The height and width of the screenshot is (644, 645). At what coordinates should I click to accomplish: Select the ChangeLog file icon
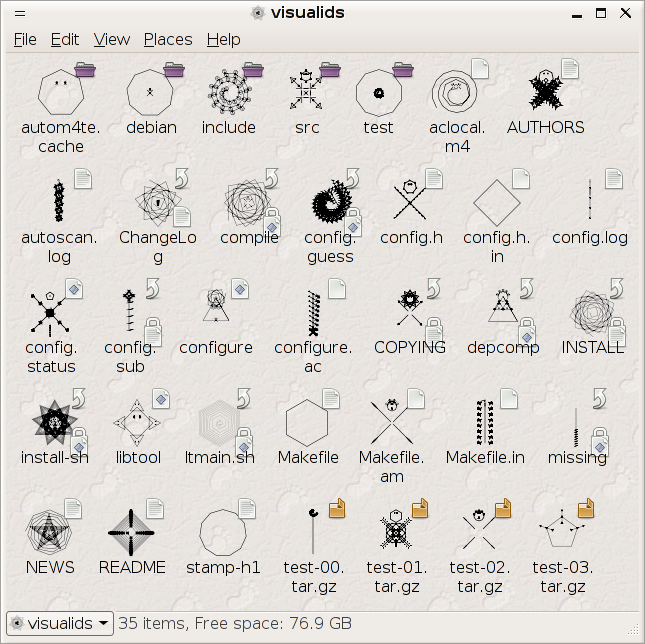tap(158, 202)
